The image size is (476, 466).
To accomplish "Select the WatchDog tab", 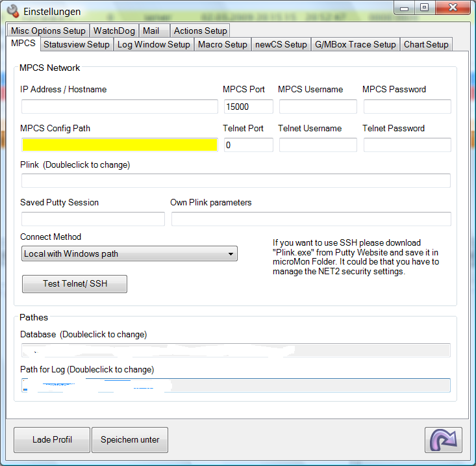I will 114,31.
